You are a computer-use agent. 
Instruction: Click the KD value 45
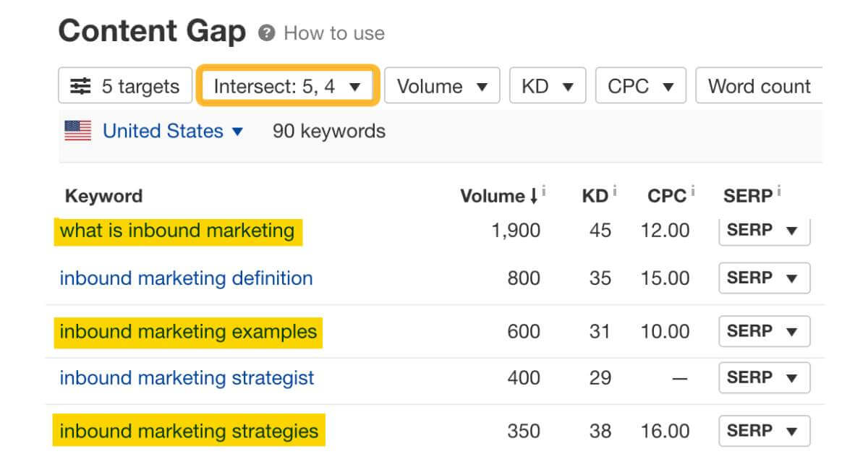[x=600, y=231]
